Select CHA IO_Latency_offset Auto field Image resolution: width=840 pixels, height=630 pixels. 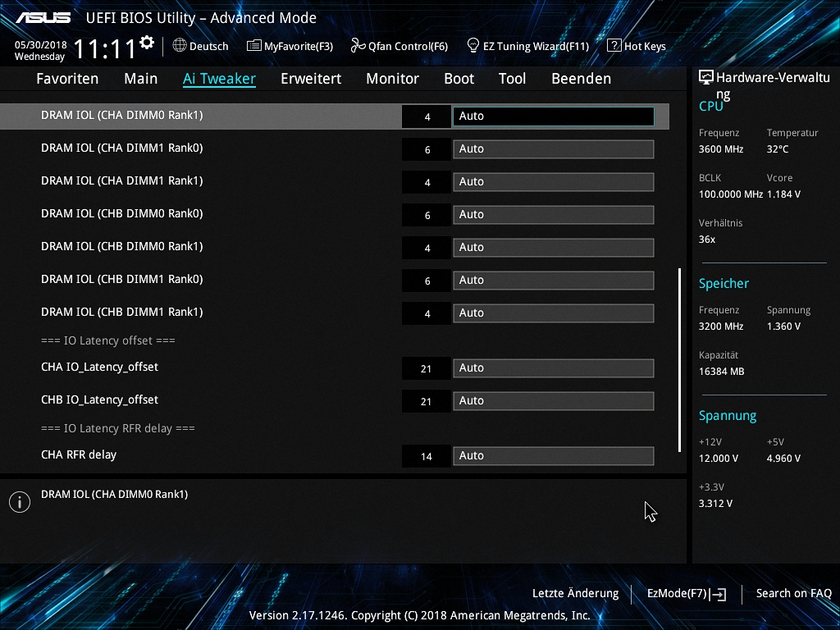pyautogui.click(x=554, y=368)
